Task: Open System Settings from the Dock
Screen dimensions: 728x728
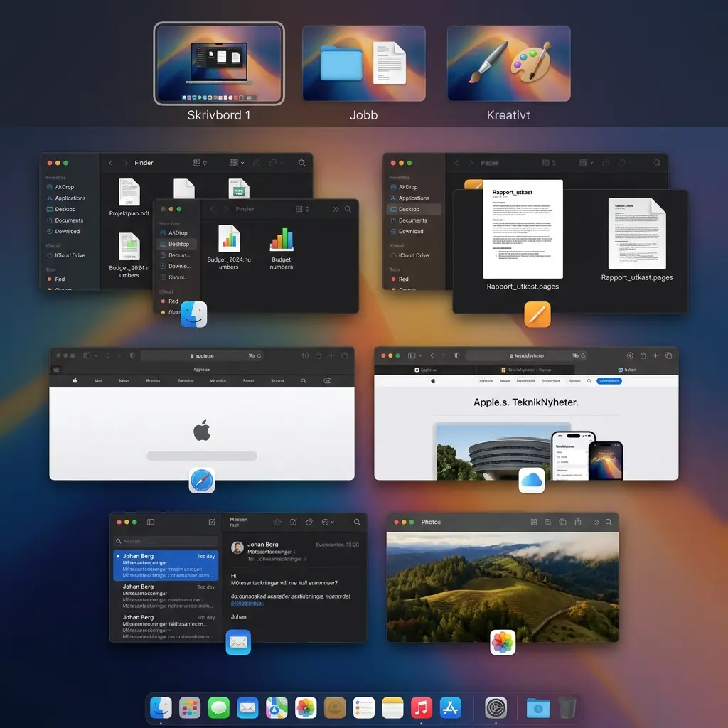Action: 496,708
